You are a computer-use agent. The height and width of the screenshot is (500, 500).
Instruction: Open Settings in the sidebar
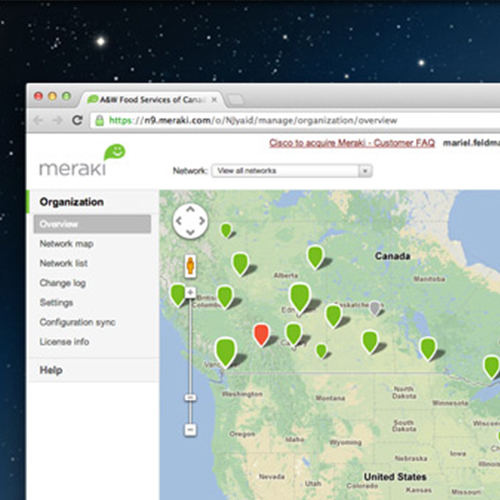pyautogui.click(x=56, y=303)
